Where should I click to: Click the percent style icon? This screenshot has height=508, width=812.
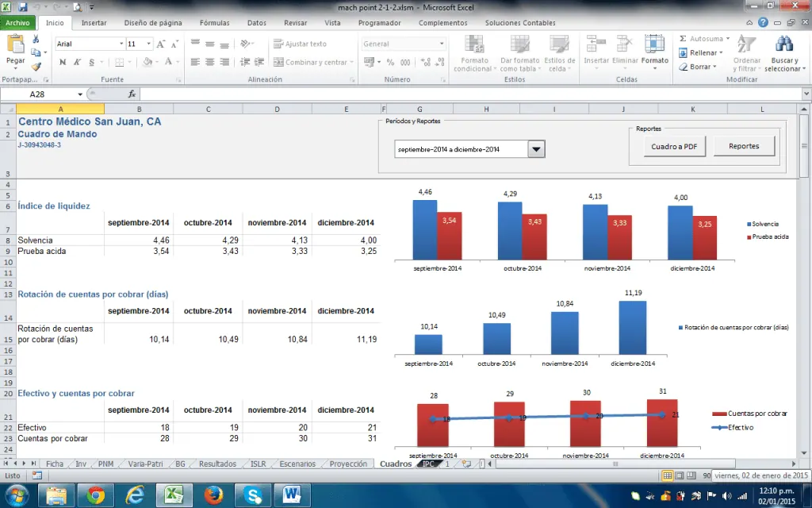point(390,62)
